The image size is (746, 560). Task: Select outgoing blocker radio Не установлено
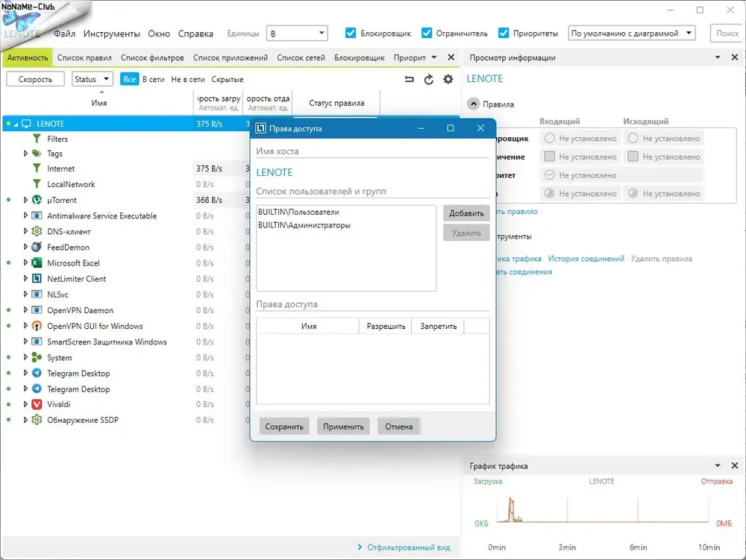click(633, 139)
